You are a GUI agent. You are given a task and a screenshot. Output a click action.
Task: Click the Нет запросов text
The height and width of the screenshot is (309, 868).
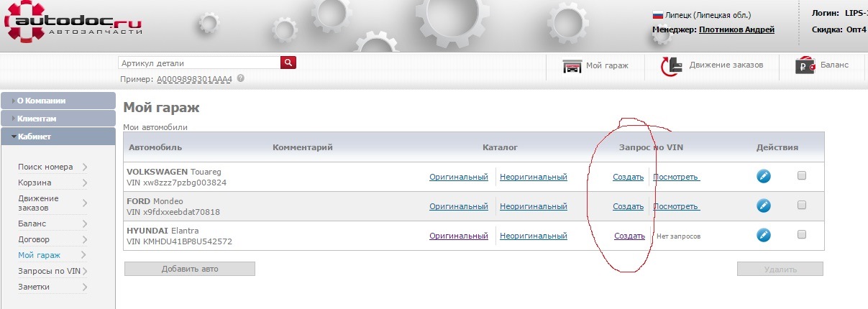679,236
